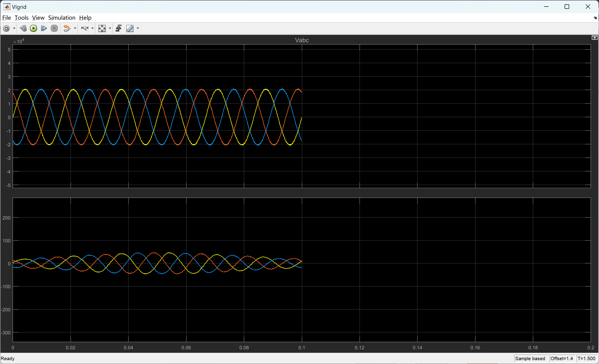Viewport: 599px width, 364px height.
Task: Click the dock scope arrow in menu bar
Action: point(595,18)
